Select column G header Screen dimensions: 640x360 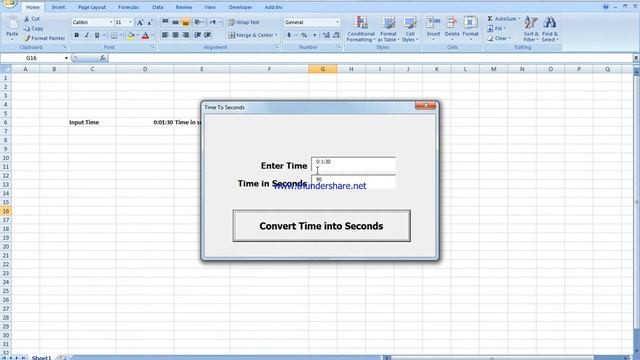tap(323, 69)
